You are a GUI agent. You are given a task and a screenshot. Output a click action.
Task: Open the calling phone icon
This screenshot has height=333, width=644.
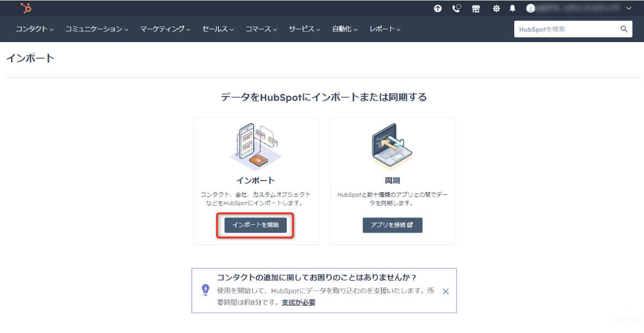pyautogui.click(x=457, y=9)
